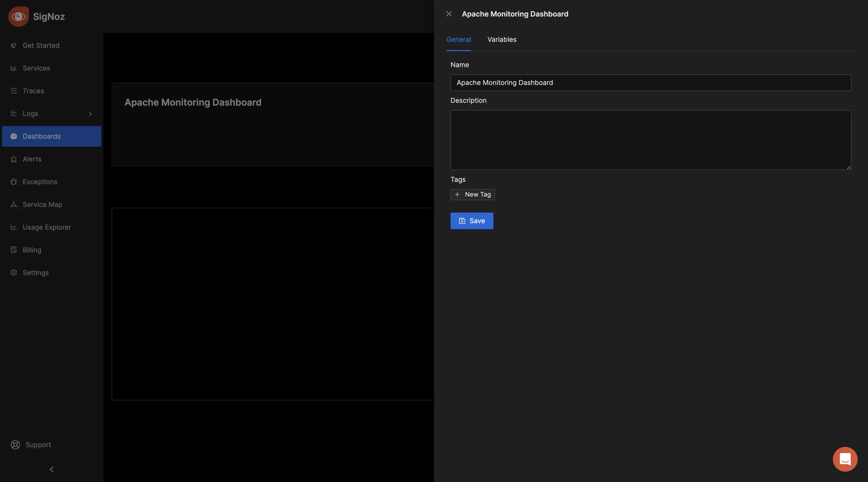The width and height of the screenshot is (868, 482).
Task: Click the Billing receipt icon
Action: (x=13, y=250)
